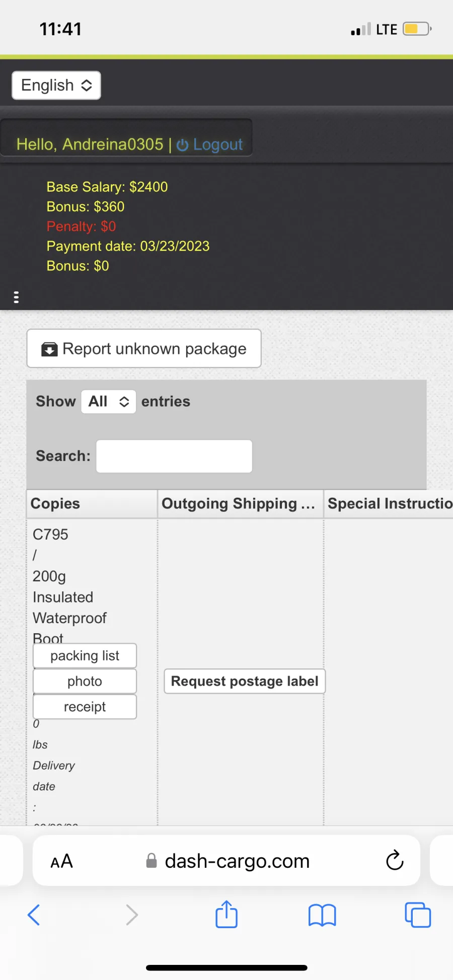Tap the Safari forward arrow
Screen dimensions: 453x980
pos(131,915)
